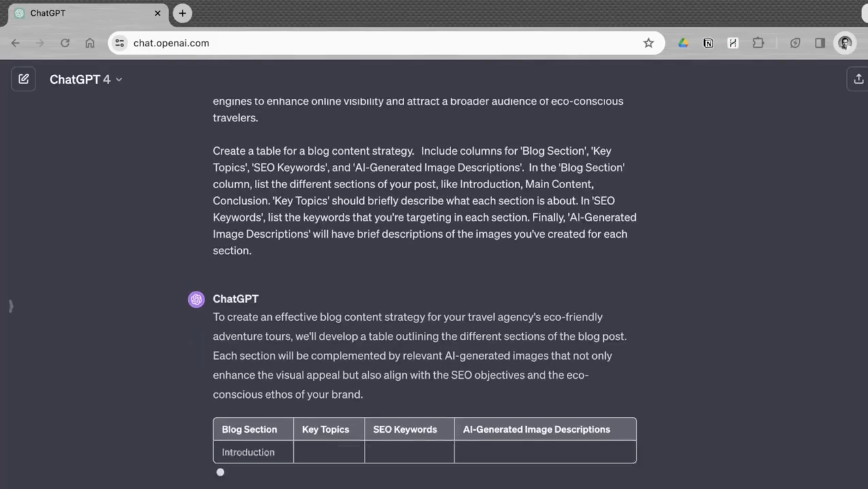Viewport: 868px width, 489px height.
Task: View site information in address bar
Action: (120, 43)
